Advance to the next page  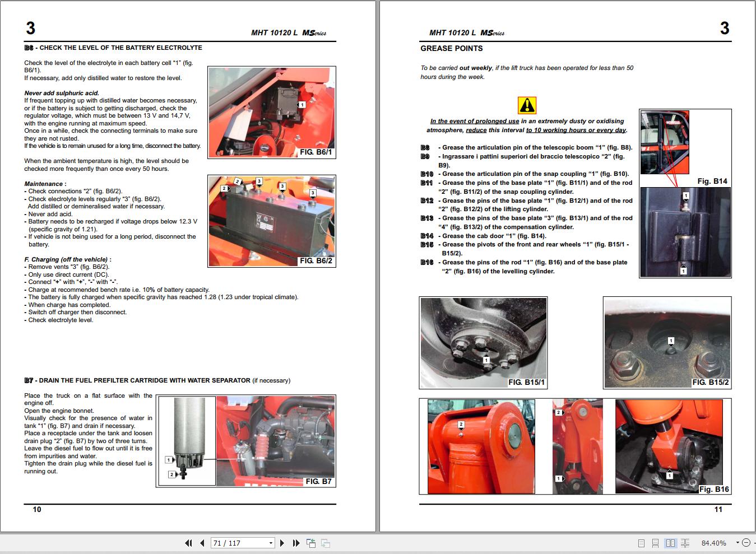coord(282,543)
